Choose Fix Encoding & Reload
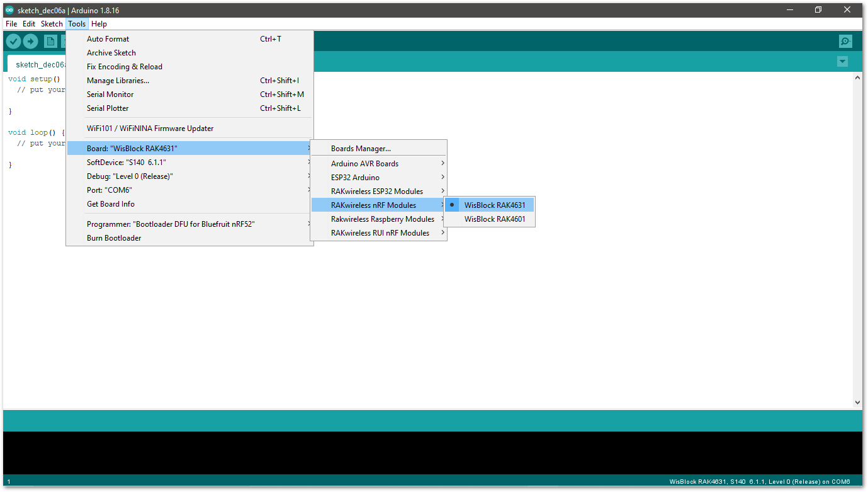The height and width of the screenshot is (492, 868). click(x=189, y=67)
